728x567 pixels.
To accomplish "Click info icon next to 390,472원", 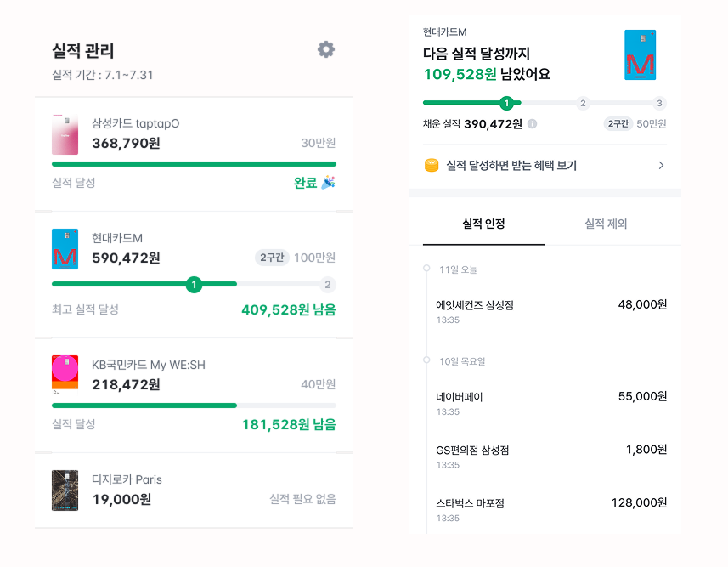I will click(x=533, y=124).
